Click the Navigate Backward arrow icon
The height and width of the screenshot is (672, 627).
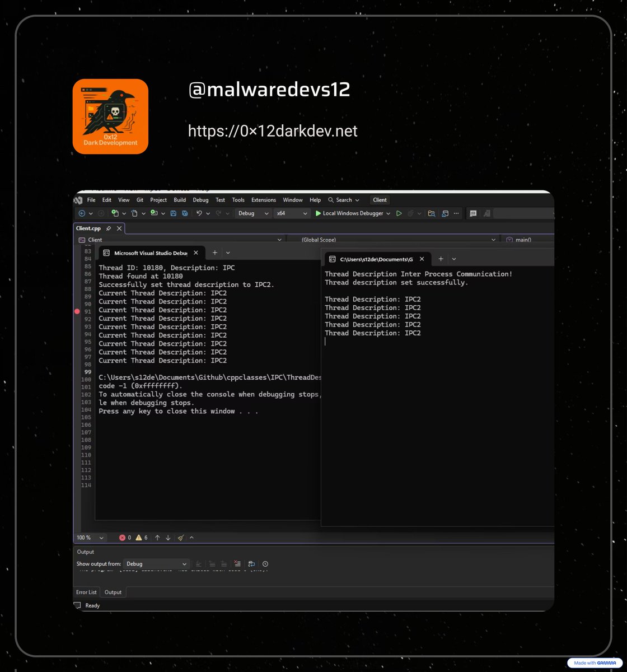82,213
